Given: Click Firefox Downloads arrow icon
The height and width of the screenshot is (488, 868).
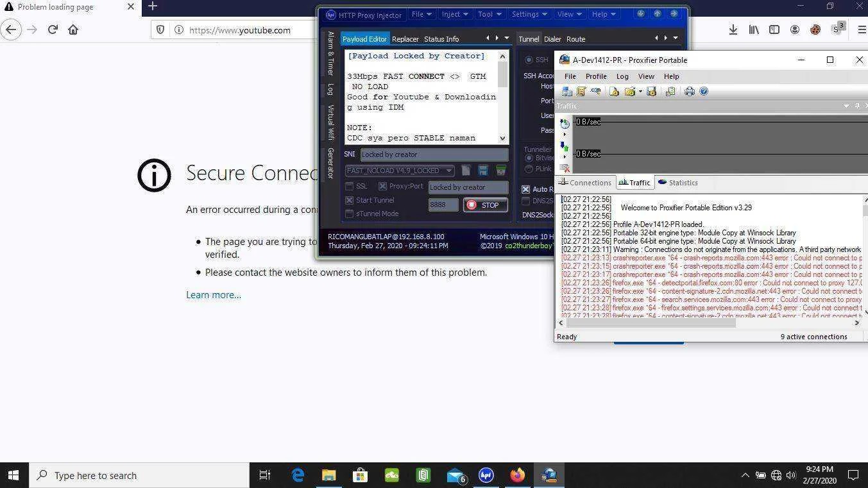Looking at the screenshot, I should [733, 29].
